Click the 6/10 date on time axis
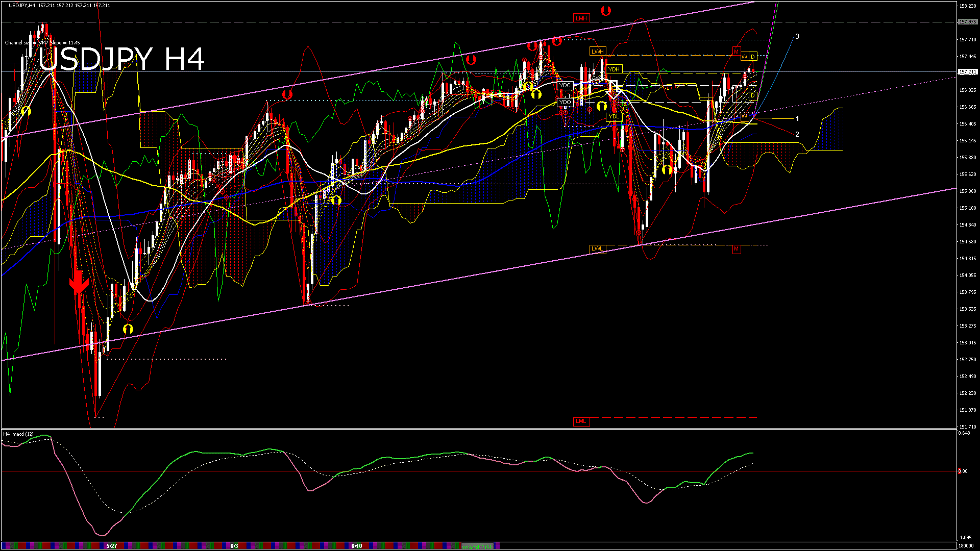Screen dimensions: 980x551 point(356,546)
